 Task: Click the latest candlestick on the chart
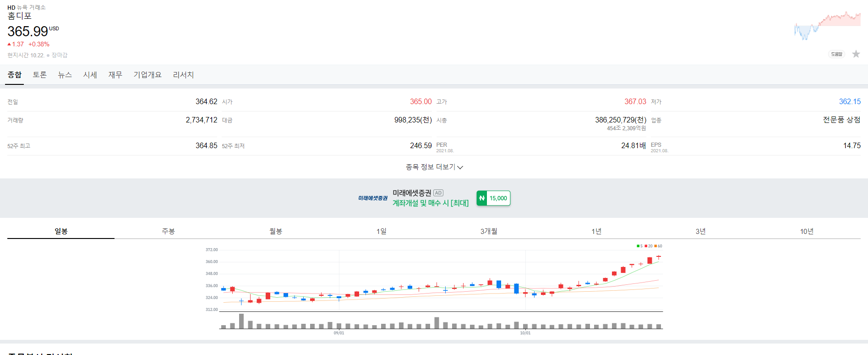click(658, 257)
